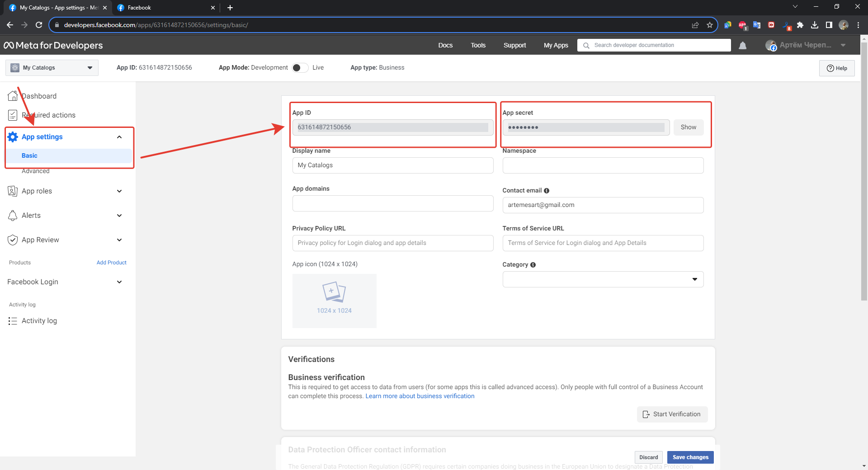Image resolution: width=868 pixels, height=470 pixels.
Task: Click the Required actions checklist icon
Action: (x=13, y=115)
